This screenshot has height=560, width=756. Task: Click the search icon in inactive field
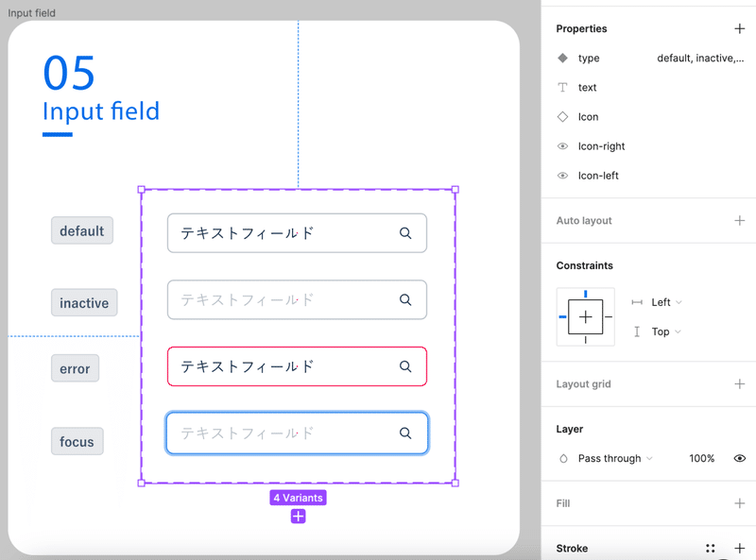(x=405, y=299)
